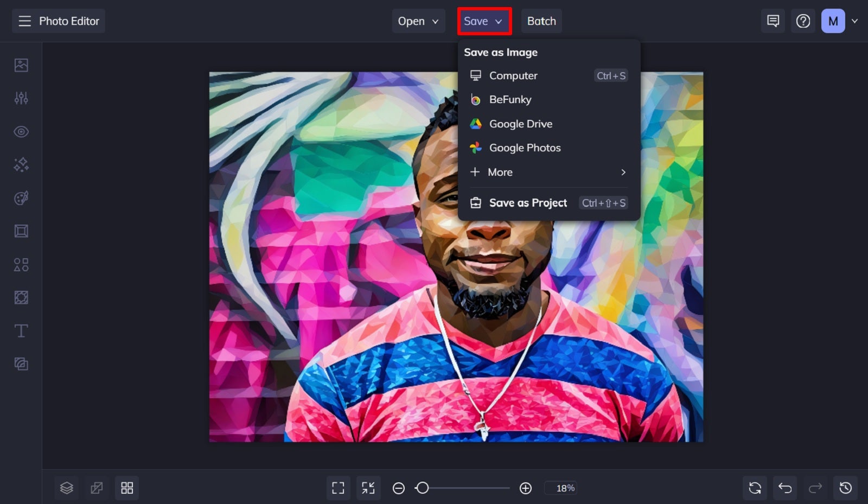Select the Frames tool in the sidebar

(x=21, y=231)
